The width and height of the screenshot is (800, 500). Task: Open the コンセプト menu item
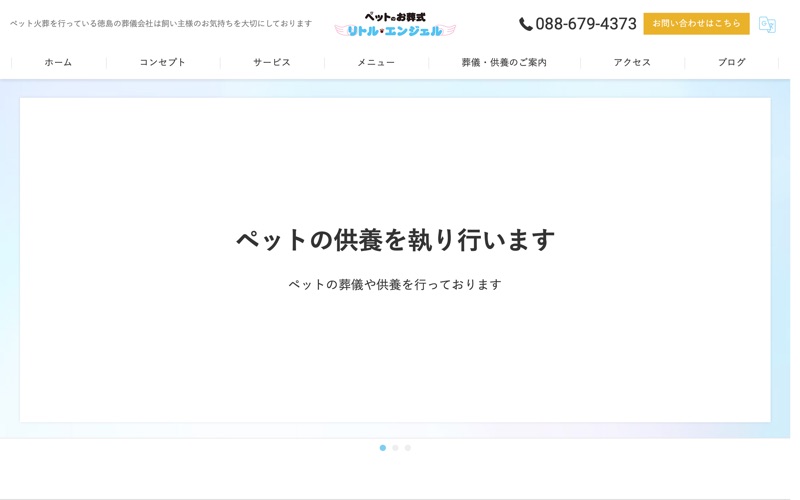162,62
